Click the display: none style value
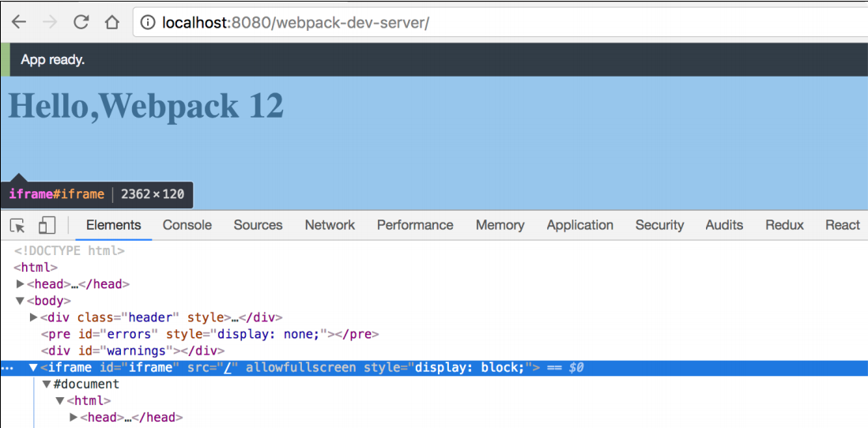 268,334
